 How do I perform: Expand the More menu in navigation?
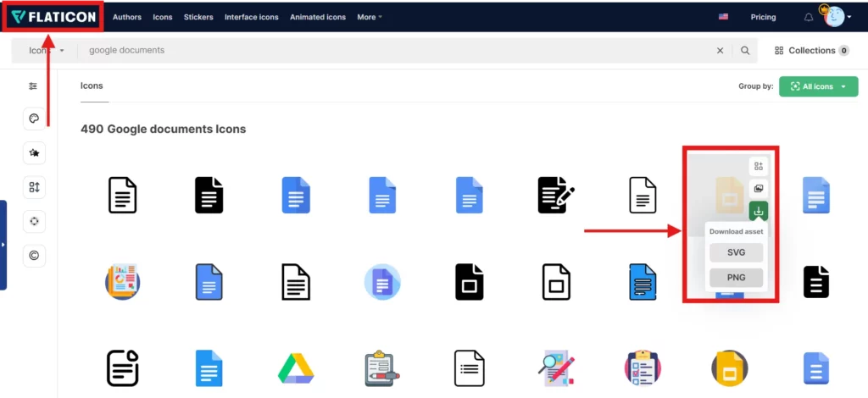[x=370, y=17]
